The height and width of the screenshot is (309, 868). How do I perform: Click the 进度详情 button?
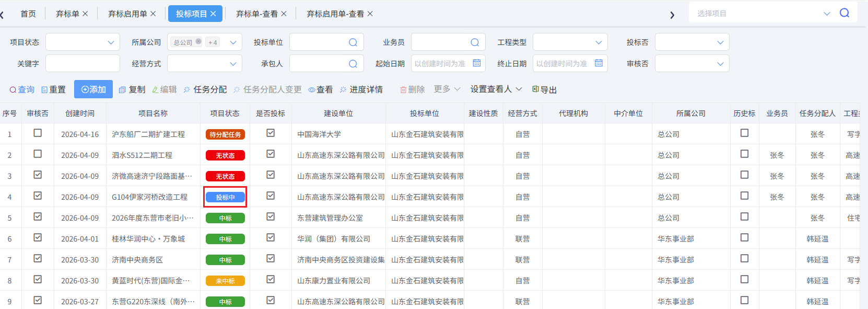click(361, 89)
